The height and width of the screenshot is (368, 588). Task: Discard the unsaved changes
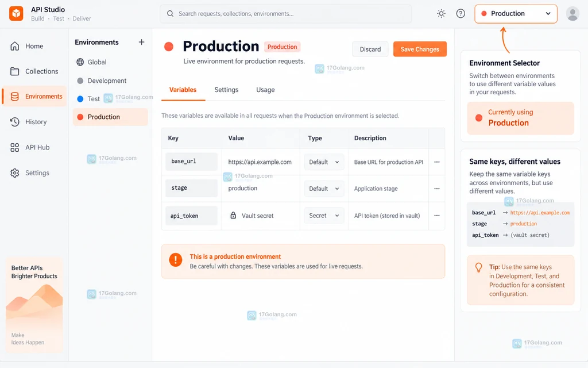370,49
